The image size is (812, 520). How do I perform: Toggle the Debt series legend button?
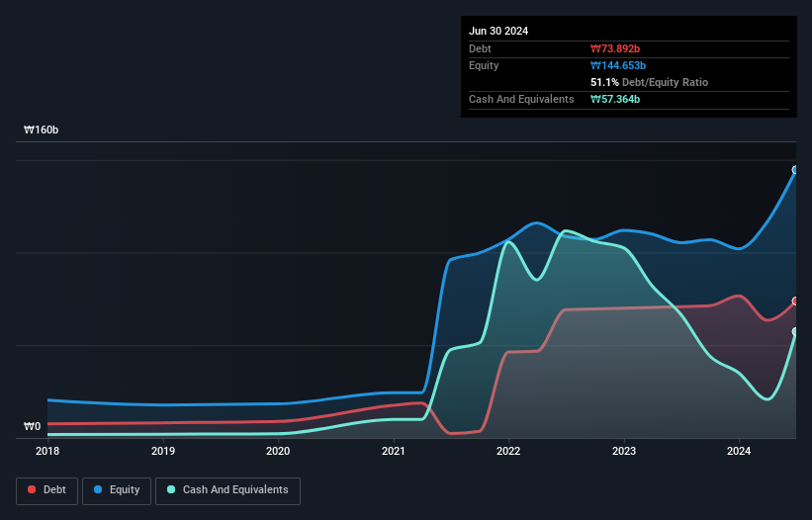(x=47, y=490)
